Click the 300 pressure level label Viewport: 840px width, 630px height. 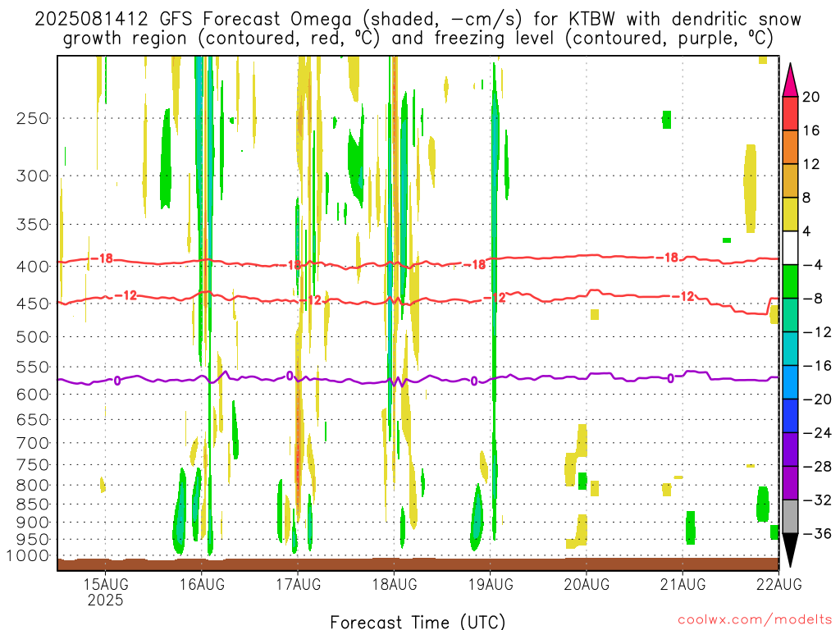[x=33, y=176]
